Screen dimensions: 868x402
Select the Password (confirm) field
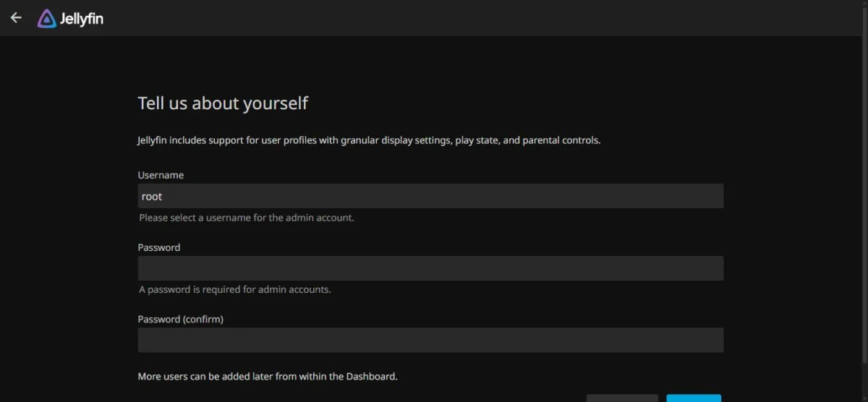coord(430,340)
